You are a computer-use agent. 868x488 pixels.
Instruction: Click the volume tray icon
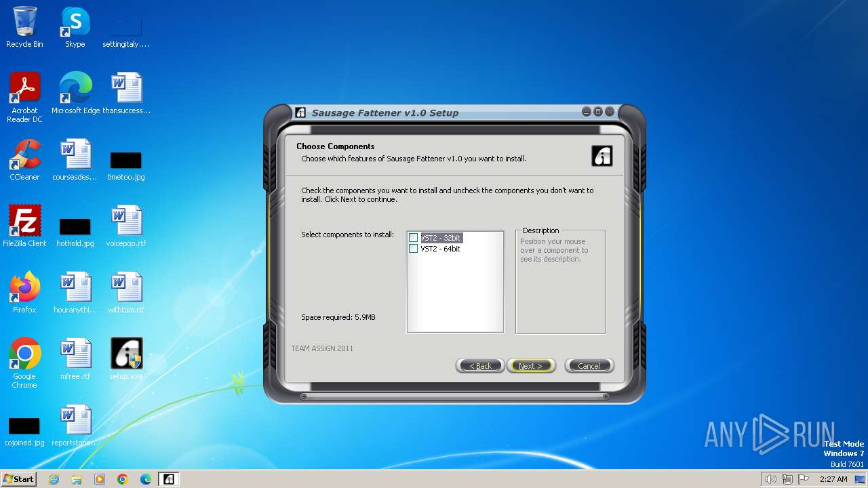pos(770,479)
